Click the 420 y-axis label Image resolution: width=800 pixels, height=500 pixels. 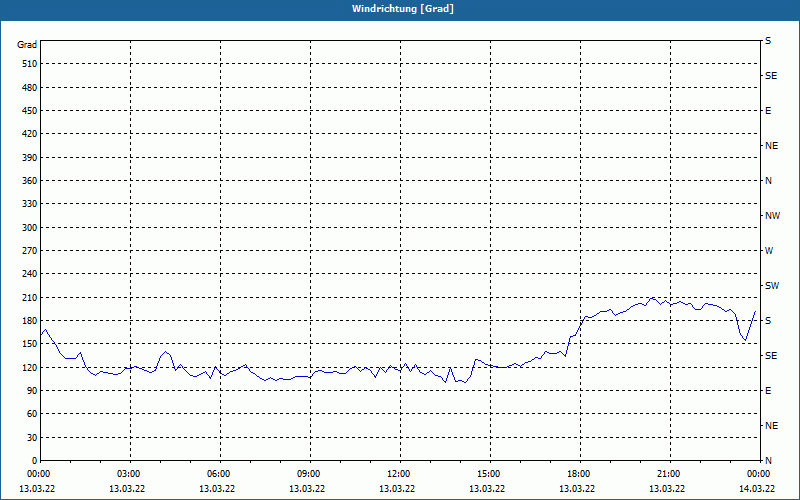(x=30, y=134)
